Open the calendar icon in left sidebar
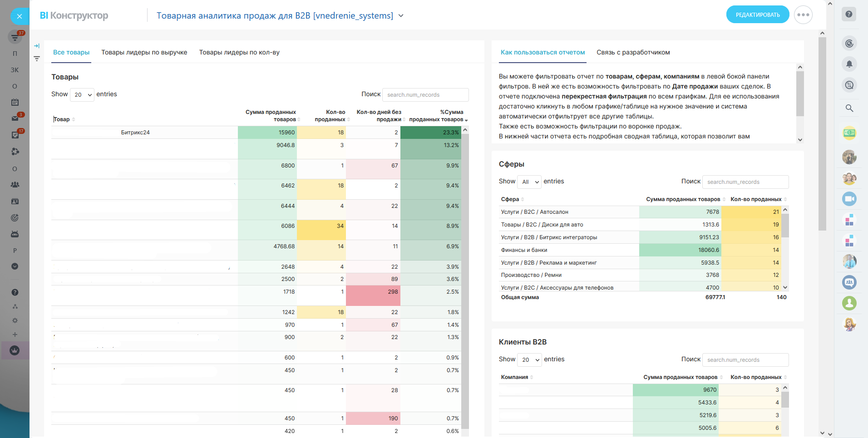 tap(15, 103)
